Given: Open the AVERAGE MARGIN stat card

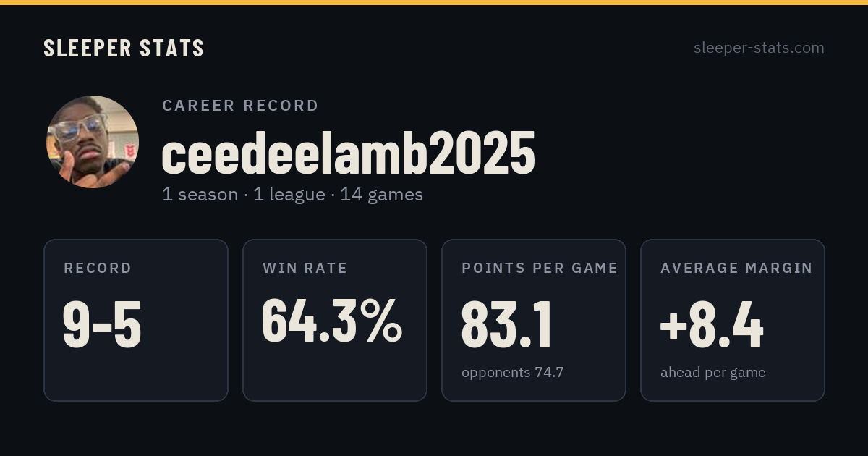Looking at the screenshot, I should click(733, 320).
